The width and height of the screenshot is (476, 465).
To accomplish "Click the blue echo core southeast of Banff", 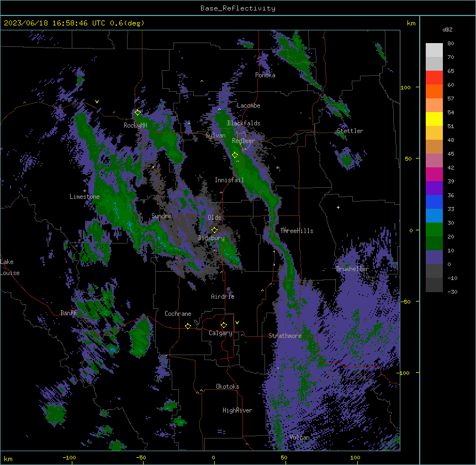I will 113,350.
